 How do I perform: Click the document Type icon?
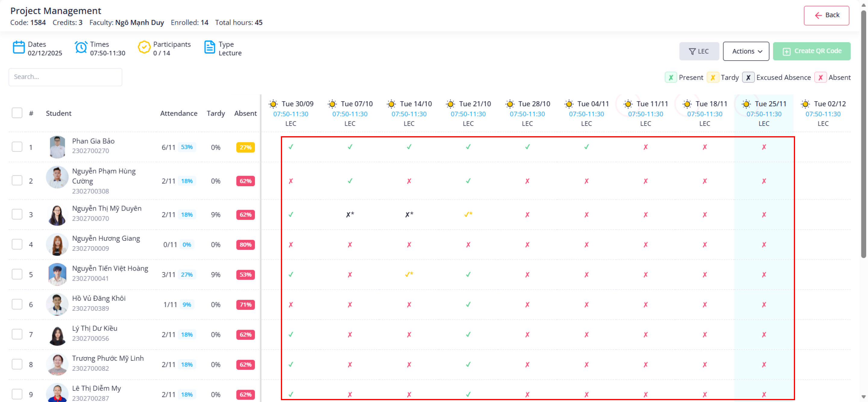[x=209, y=48]
